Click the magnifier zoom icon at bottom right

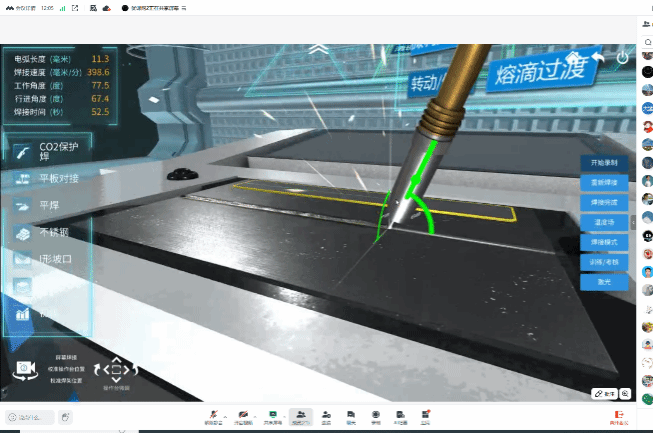[x=625, y=394]
